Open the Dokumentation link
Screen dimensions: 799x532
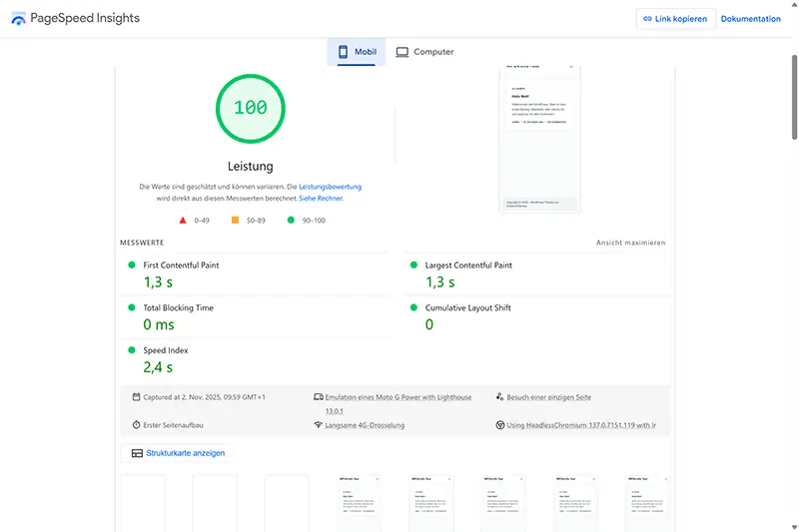click(x=750, y=19)
